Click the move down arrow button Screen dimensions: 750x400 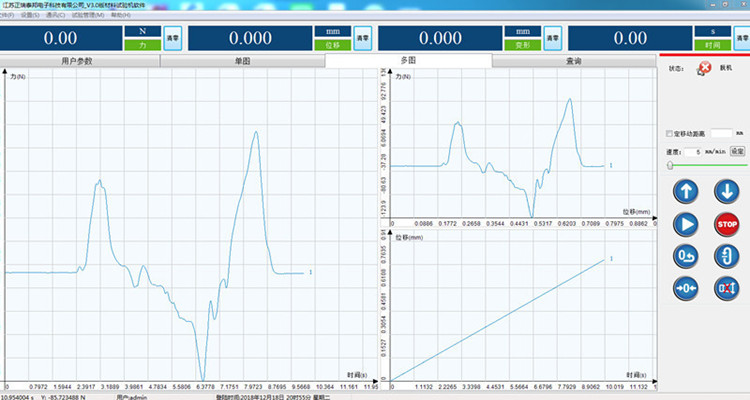click(x=724, y=193)
